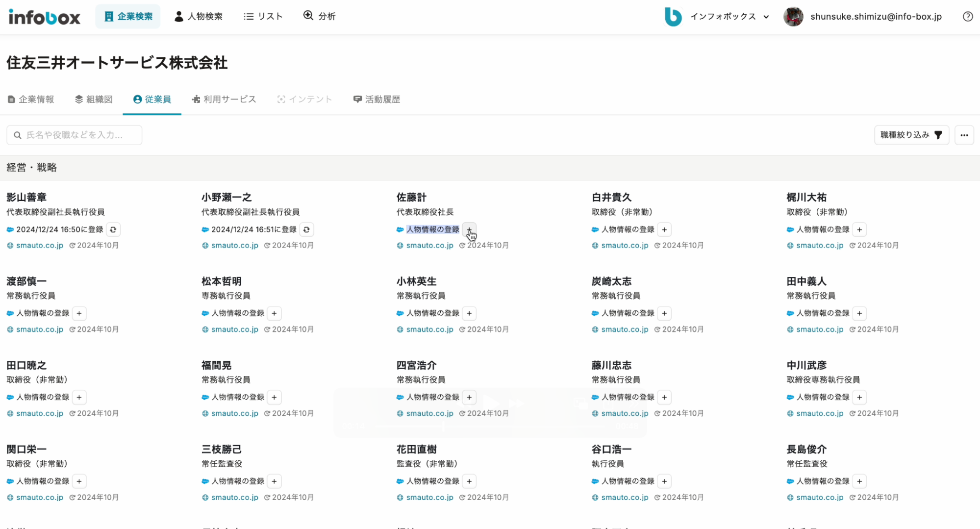This screenshot has width=980, height=529.
Task: Click plus icon to register 四宮浩介
Action: [x=469, y=397]
